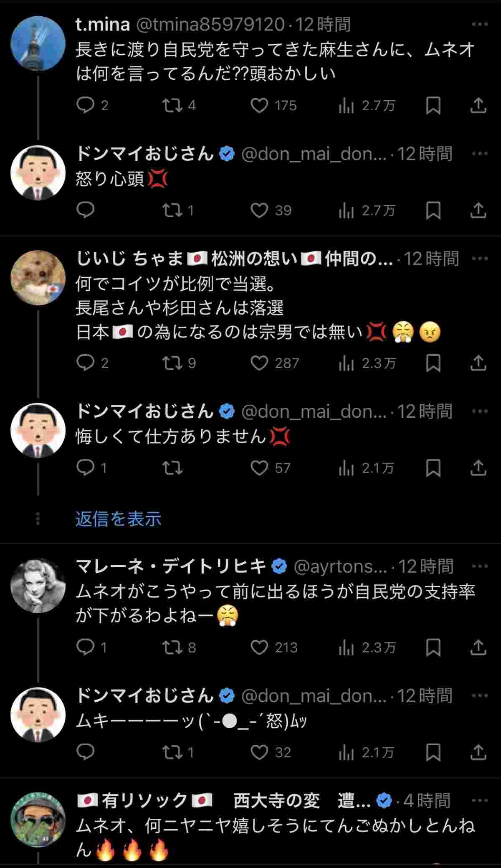Repost the ムキーーーーッ reply
Viewport: 501px width, 868px height.
coord(172,752)
